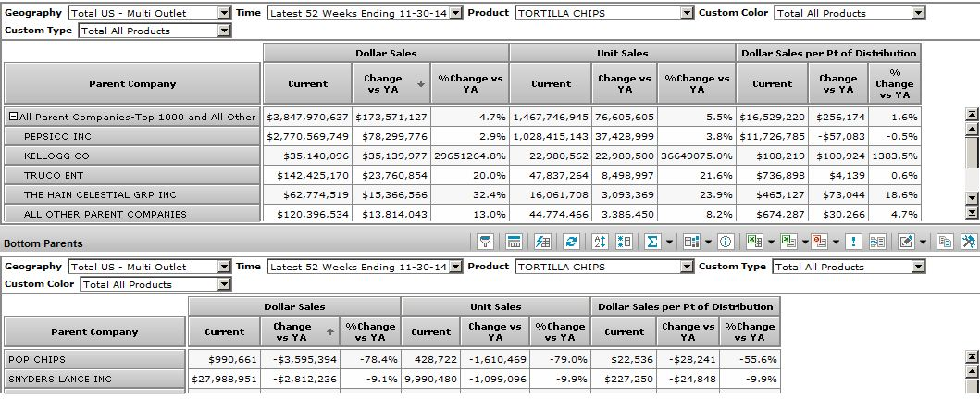Image resolution: width=980 pixels, height=399 pixels.
Task: Select the PEPSICO INC row header
Action: point(132,137)
